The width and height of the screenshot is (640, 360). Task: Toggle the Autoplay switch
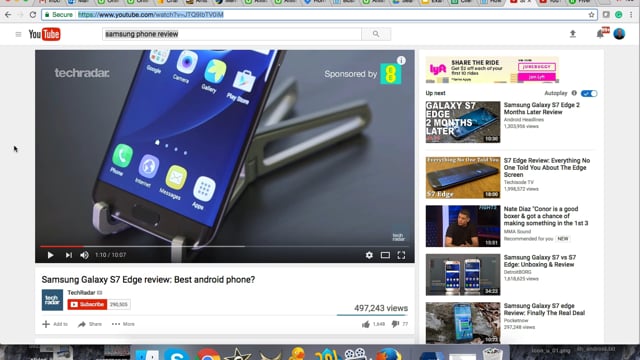(x=589, y=93)
